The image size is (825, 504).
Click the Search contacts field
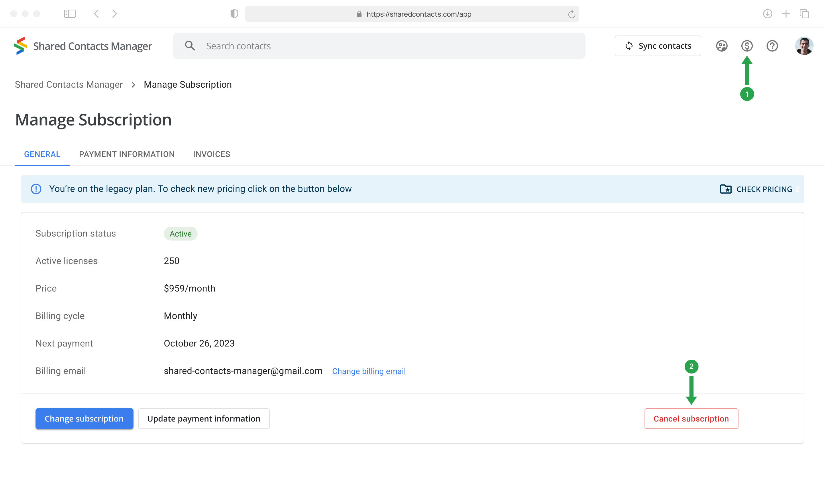click(x=379, y=46)
